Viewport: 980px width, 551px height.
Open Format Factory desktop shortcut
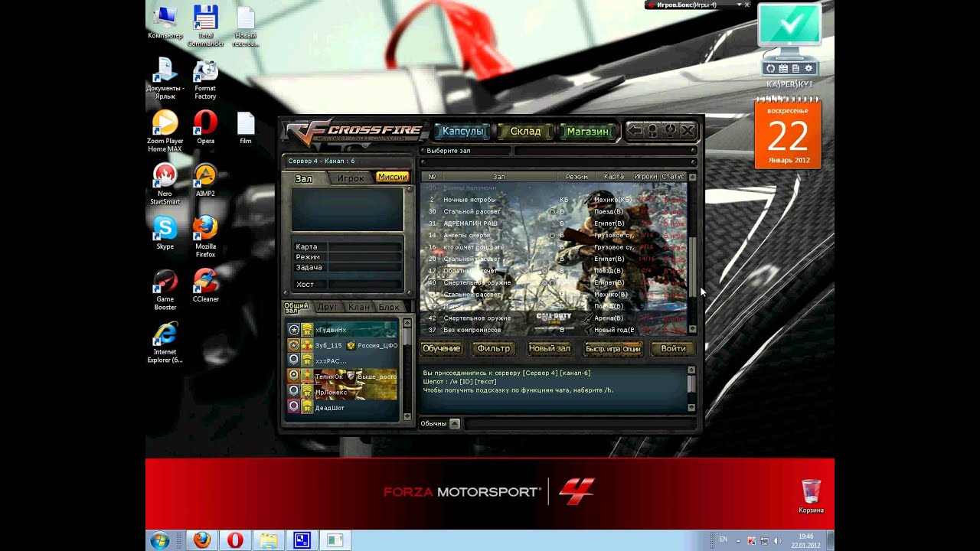click(205, 80)
